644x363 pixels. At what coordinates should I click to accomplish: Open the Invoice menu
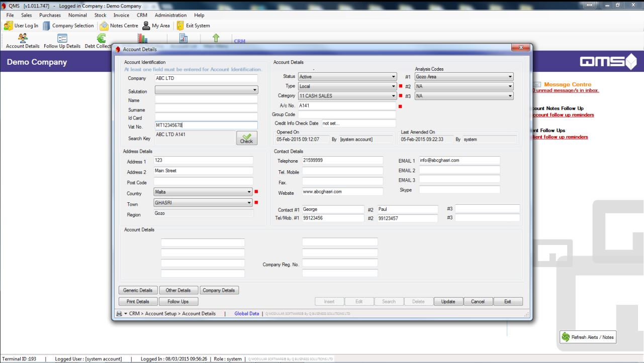(x=121, y=15)
